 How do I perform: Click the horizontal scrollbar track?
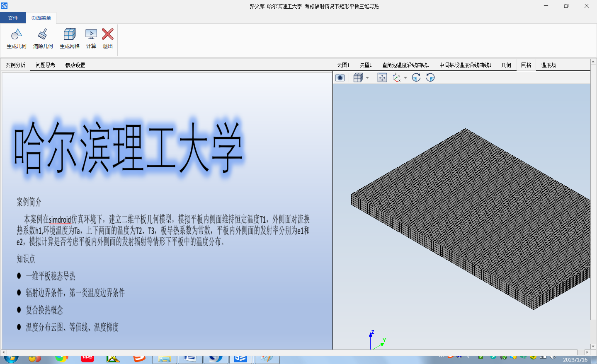295,352
